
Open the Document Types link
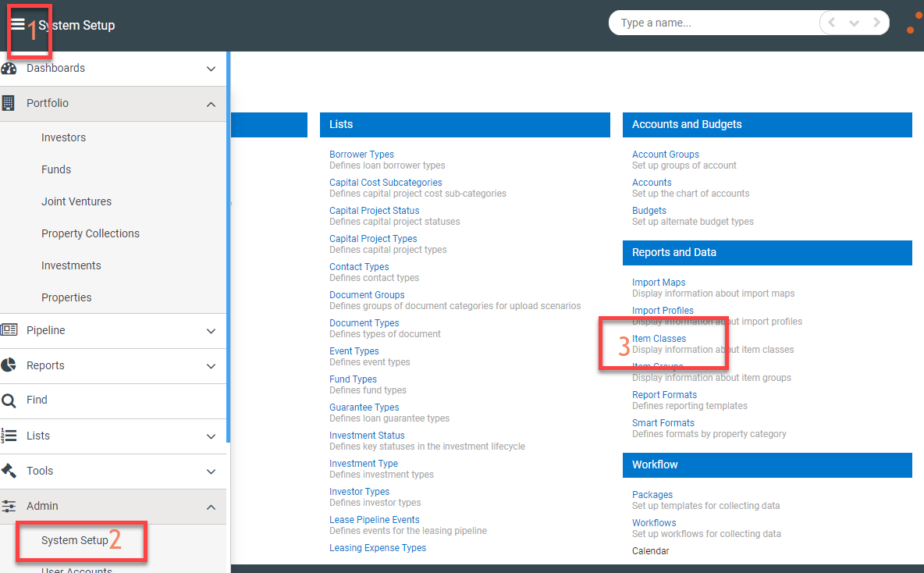(364, 323)
